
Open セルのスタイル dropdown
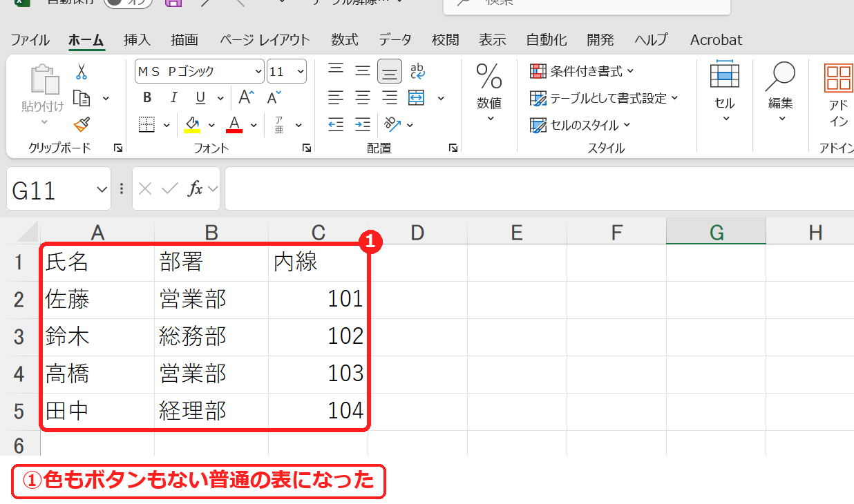[x=580, y=125]
